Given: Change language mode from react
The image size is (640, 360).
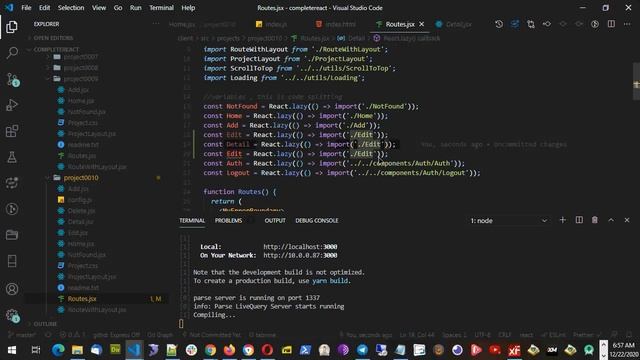Looking at the screenshot, I should (x=526, y=335).
